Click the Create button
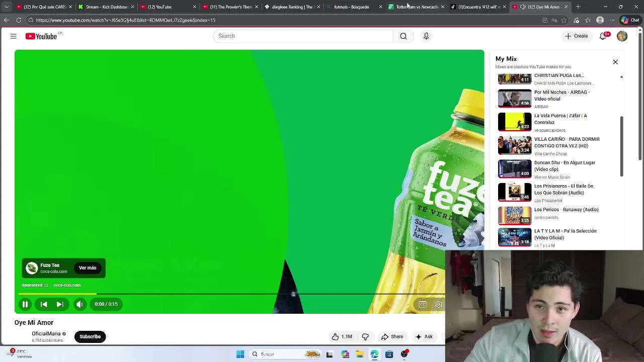This screenshot has height=362, width=644. coord(576,36)
